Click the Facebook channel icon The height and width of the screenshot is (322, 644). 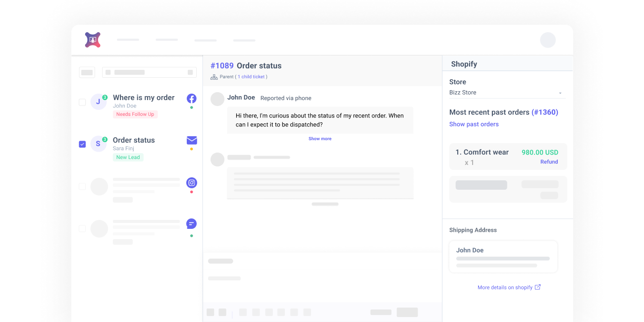(191, 99)
